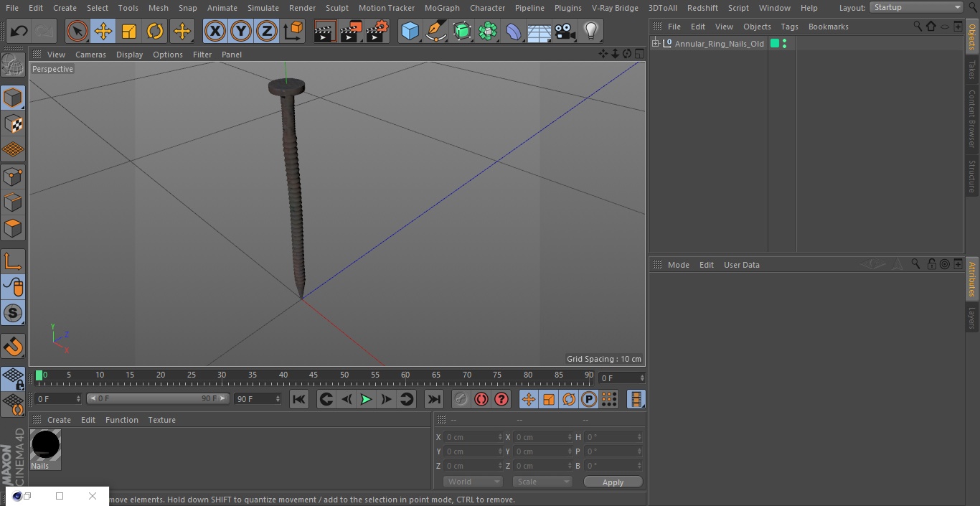Select the spline Pen tool
The image size is (980, 506).
[x=435, y=31]
